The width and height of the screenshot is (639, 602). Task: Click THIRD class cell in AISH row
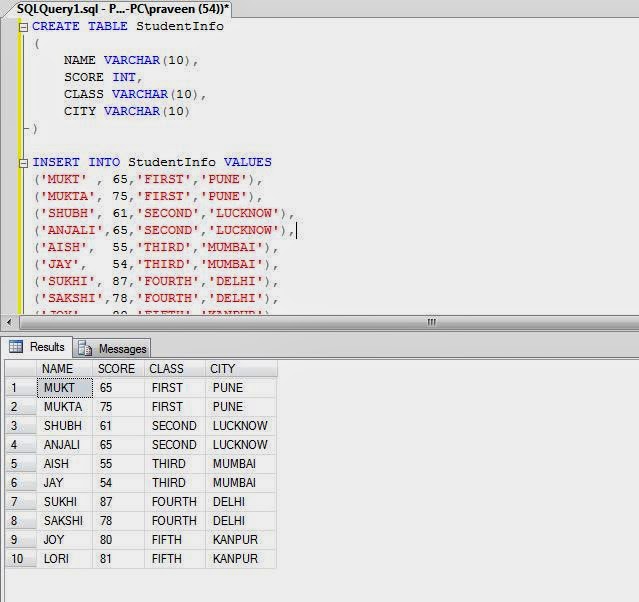175,464
